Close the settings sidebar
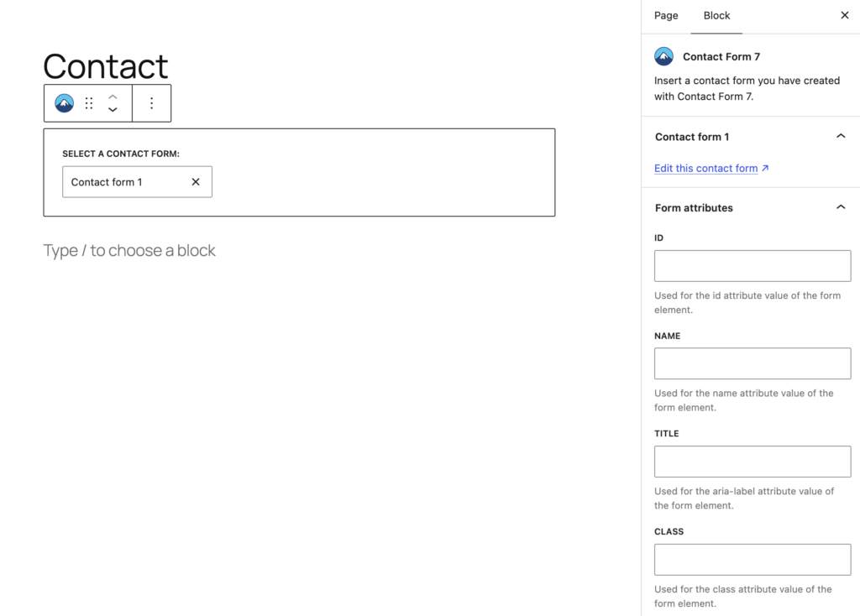The image size is (860, 616). point(845,15)
